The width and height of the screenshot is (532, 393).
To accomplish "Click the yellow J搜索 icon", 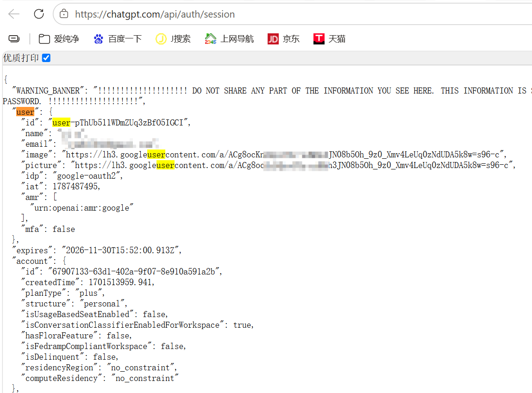I will tap(161, 39).
